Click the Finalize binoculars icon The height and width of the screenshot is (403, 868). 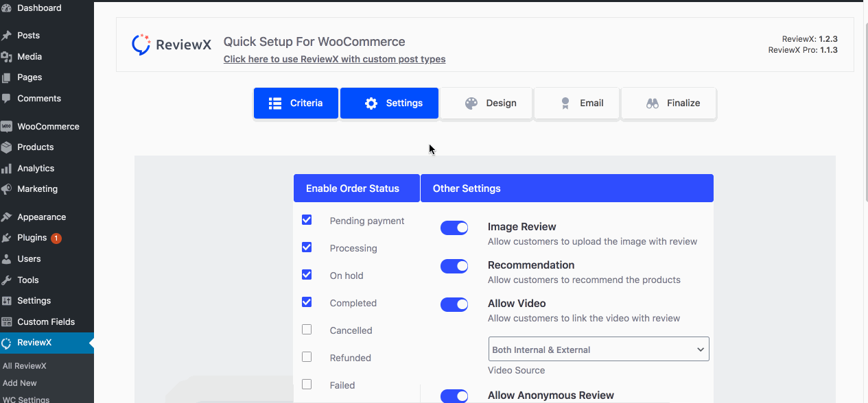pos(653,103)
